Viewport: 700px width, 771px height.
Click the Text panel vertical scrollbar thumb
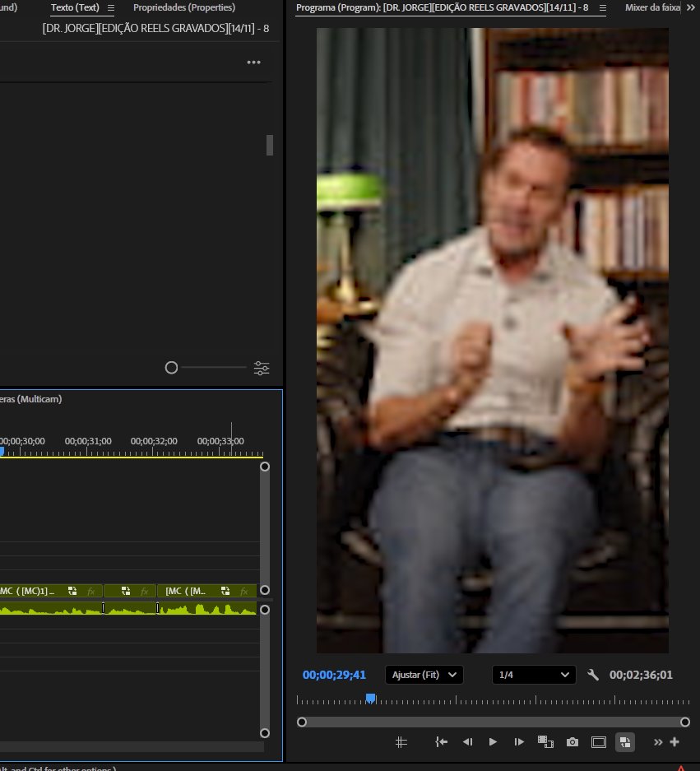coord(269,145)
